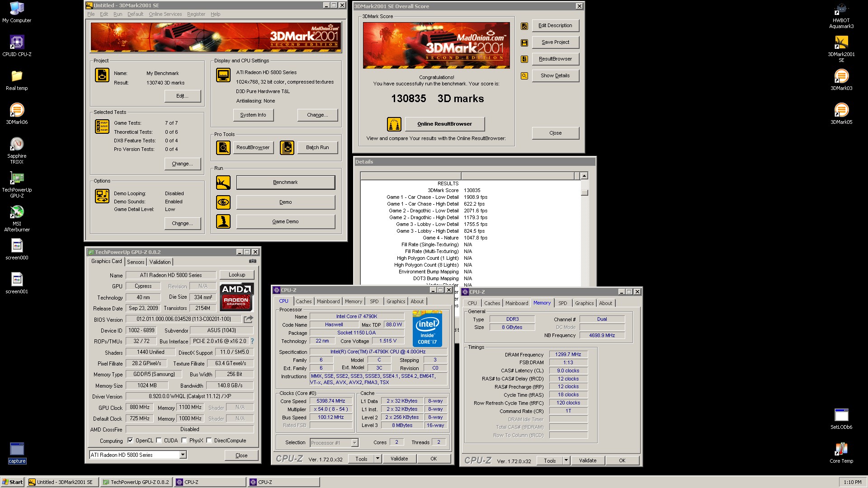Click the DRAM Frequency 1299.7 MHz value
868x488 pixels.
coord(568,355)
